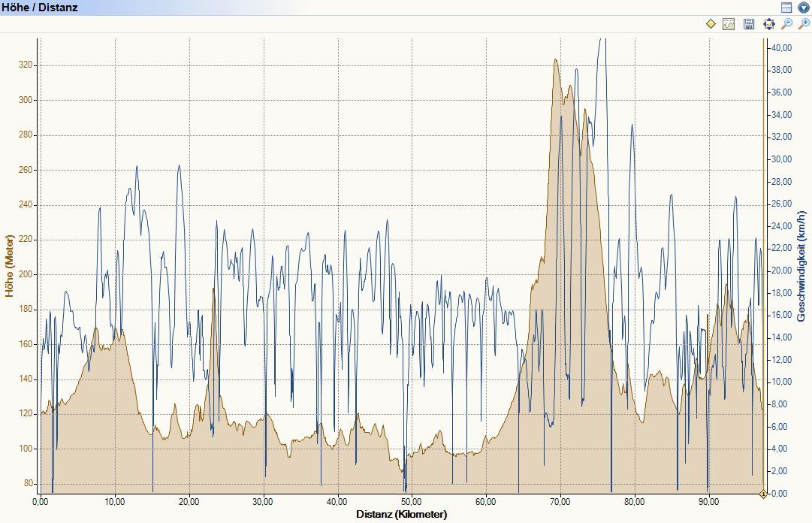Save chart using the floppy disk icon
The width and height of the screenshot is (812, 523).
pyautogui.click(x=748, y=24)
